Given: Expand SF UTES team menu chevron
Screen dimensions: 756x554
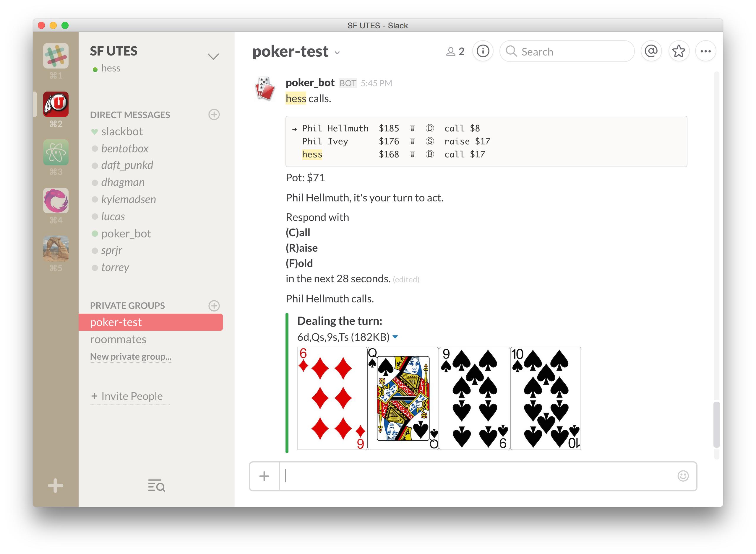Looking at the screenshot, I should (x=213, y=56).
